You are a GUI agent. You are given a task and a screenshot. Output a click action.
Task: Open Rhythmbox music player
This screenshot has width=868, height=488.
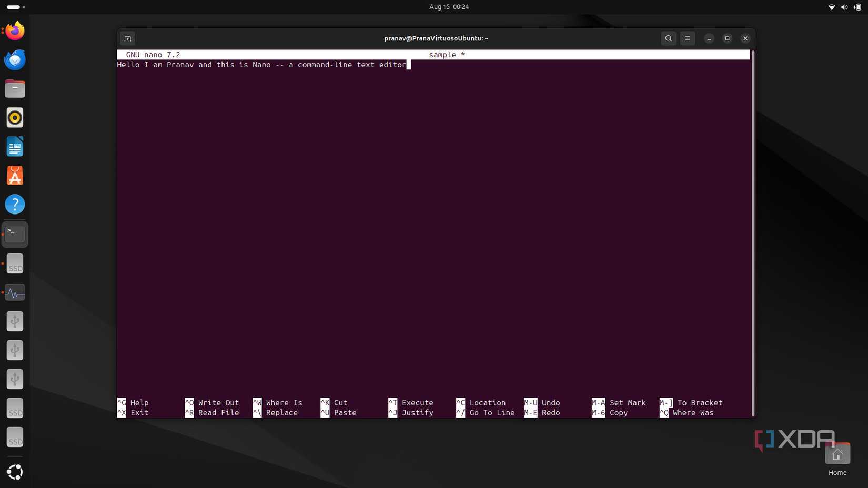pos(14,117)
